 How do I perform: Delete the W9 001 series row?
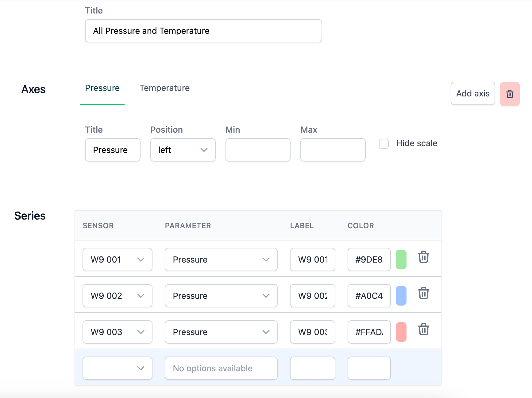(423, 257)
